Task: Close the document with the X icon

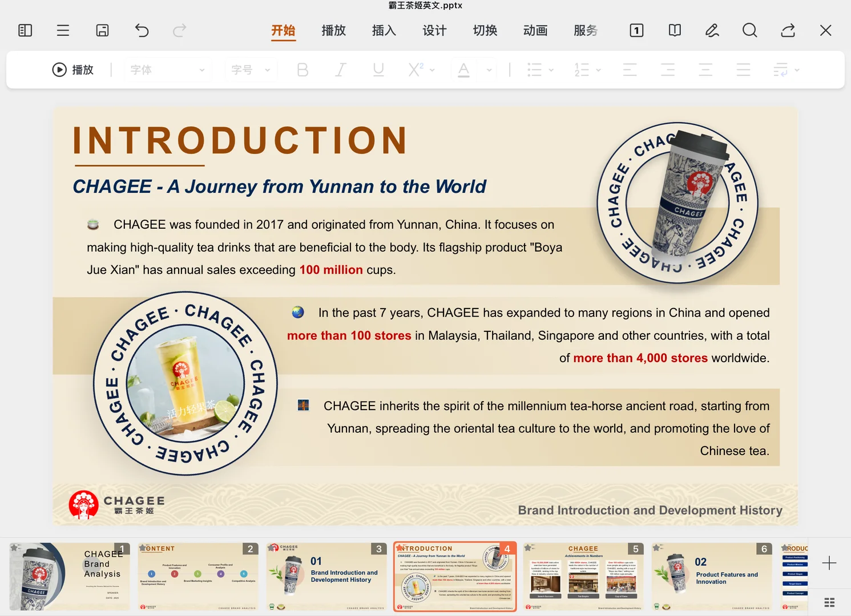Action: [825, 30]
